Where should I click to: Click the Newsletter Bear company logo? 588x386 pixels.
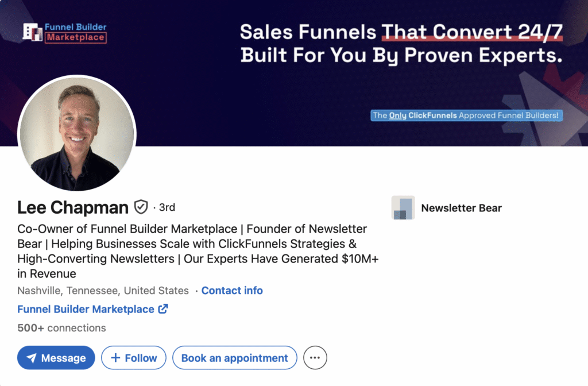tap(403, 208)
